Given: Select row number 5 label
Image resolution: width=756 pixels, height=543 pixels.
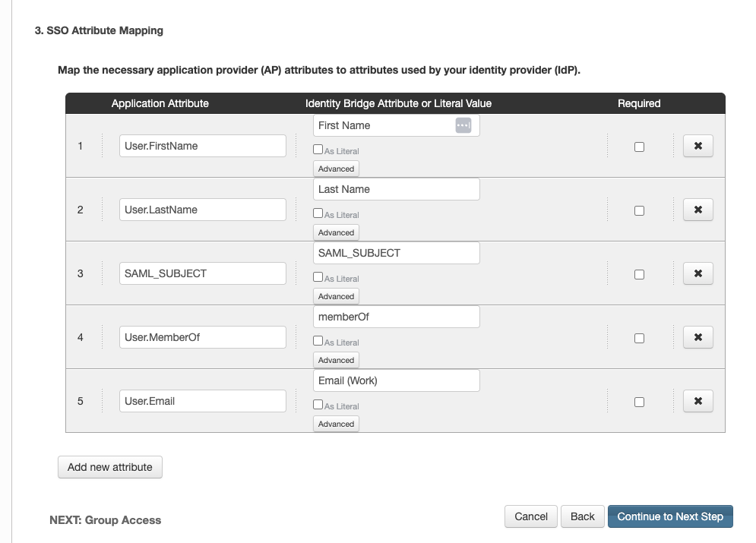Looking at the screenshot, I should point(81,401).
